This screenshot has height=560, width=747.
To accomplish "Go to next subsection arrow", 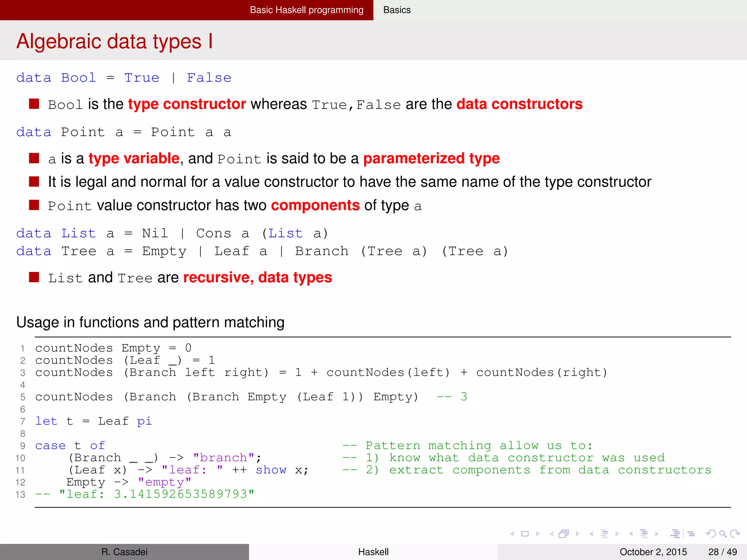I will coord(617,534).
